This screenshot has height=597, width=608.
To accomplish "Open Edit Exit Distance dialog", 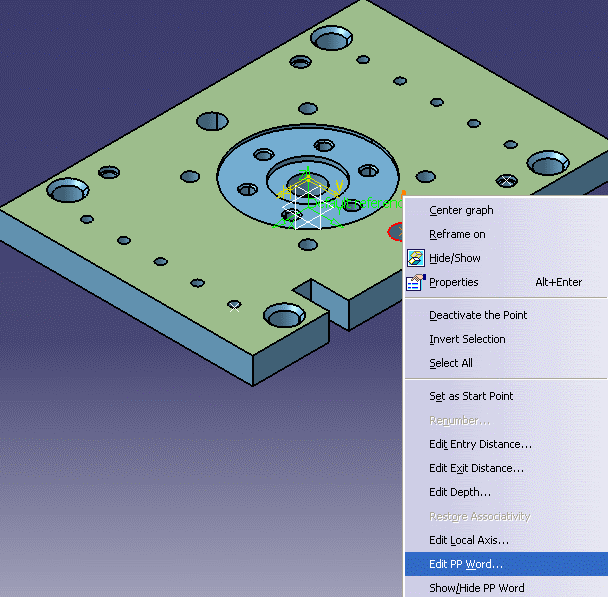I will [x=476, y=468].
